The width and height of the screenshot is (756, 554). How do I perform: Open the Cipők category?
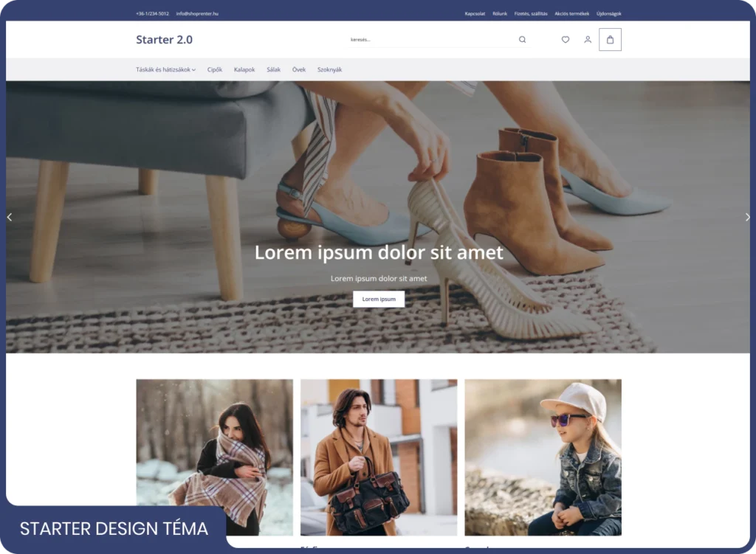point(215,70)
